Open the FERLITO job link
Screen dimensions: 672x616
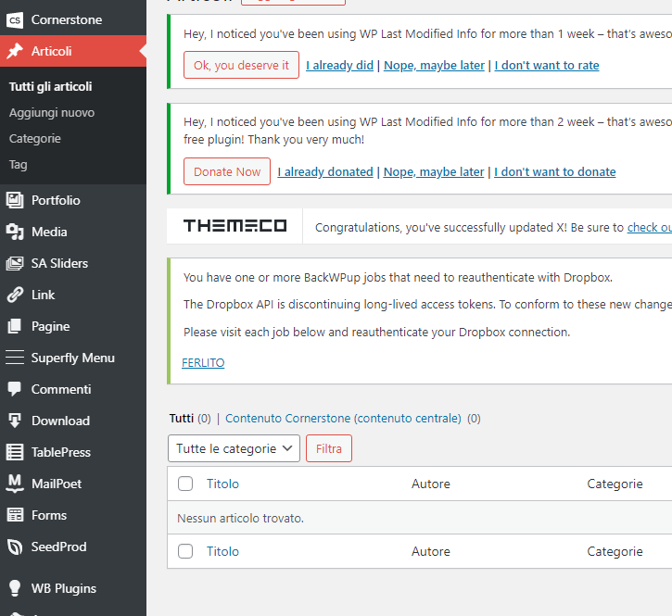point(203,362)
